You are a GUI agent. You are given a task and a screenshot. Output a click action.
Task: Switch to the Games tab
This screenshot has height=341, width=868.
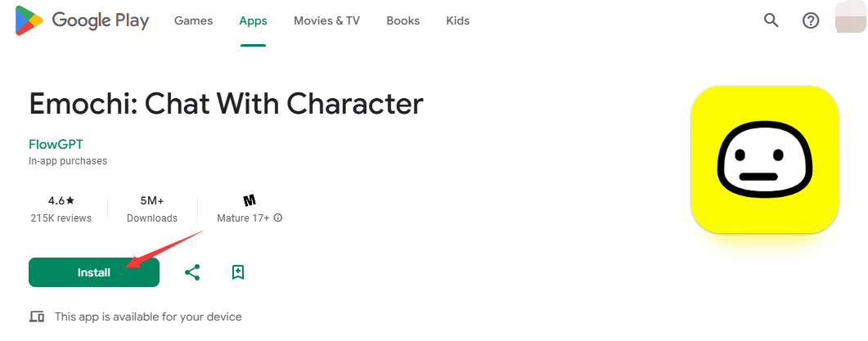193,21
